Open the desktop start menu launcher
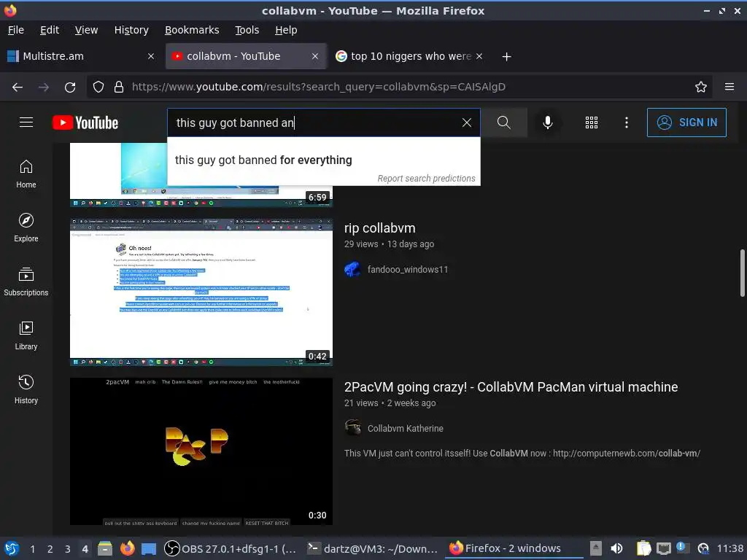Image resolution: width=747 pixels, height=560 pixels. [x=12, y=548]
